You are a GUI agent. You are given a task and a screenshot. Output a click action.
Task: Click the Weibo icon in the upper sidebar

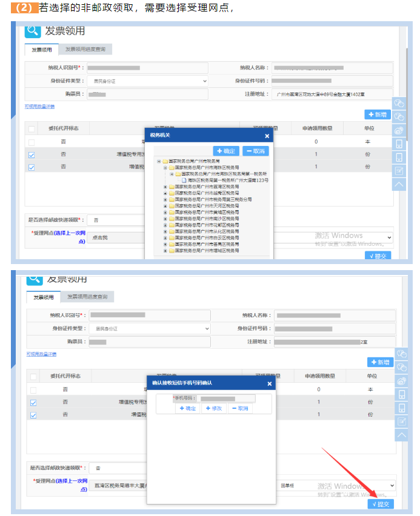tap(399, 130)
